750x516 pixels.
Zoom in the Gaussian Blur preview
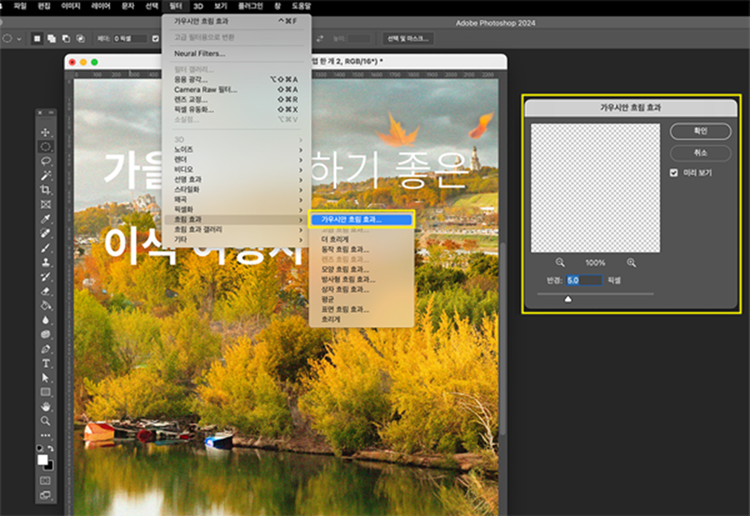pos(631,263)
